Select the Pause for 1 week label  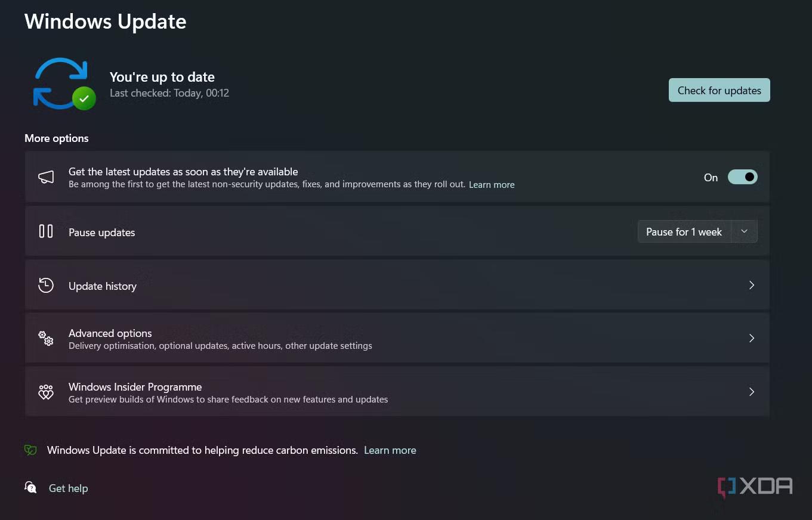click(684, 231)
